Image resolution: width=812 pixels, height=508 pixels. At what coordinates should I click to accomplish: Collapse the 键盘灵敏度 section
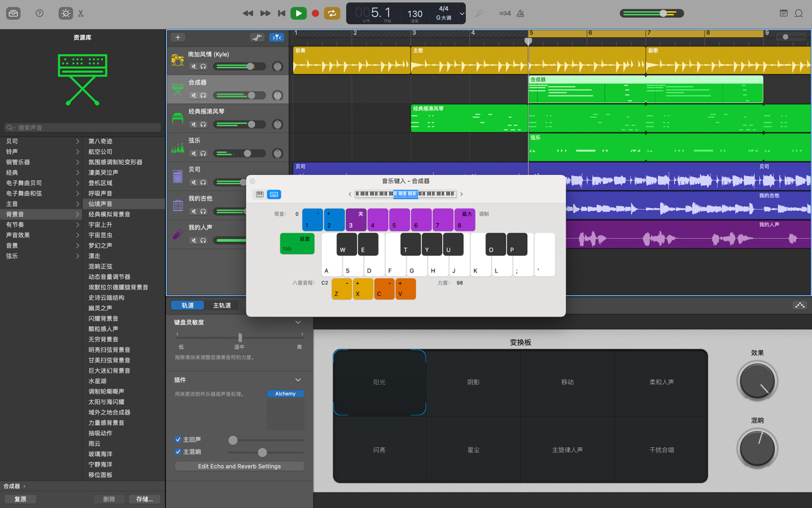click(x=298, y=323)
